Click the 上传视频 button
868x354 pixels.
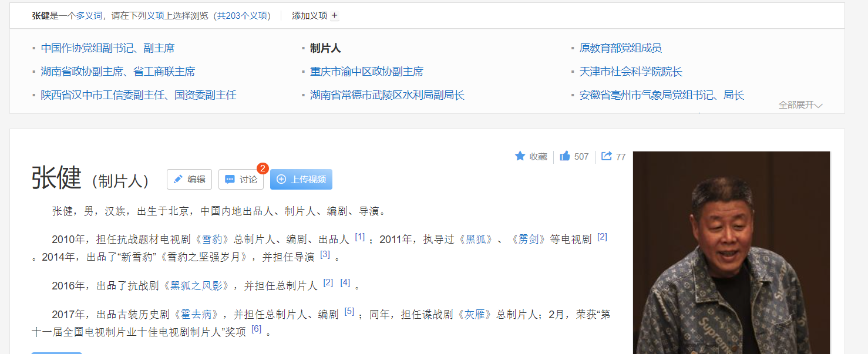[301, 179]
